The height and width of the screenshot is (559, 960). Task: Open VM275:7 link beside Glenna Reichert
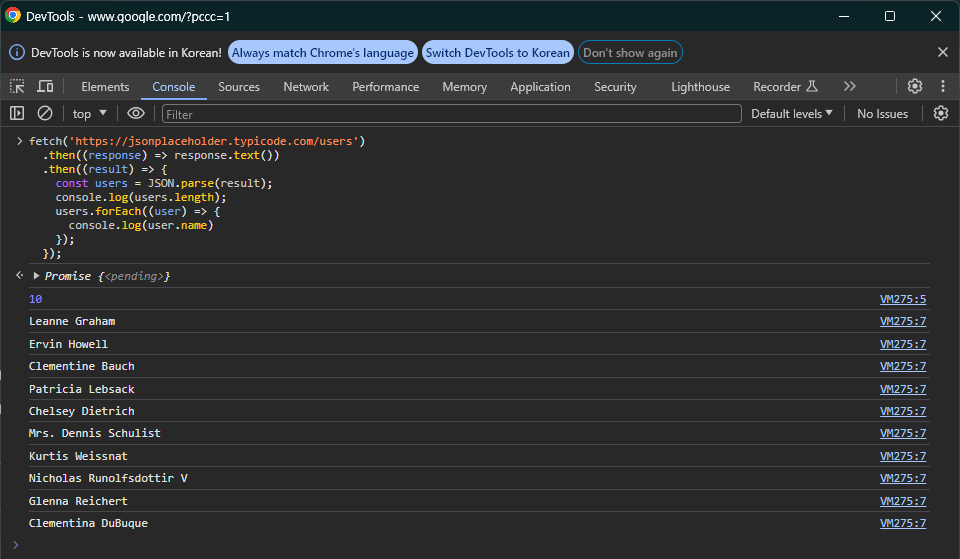(902, 501)
